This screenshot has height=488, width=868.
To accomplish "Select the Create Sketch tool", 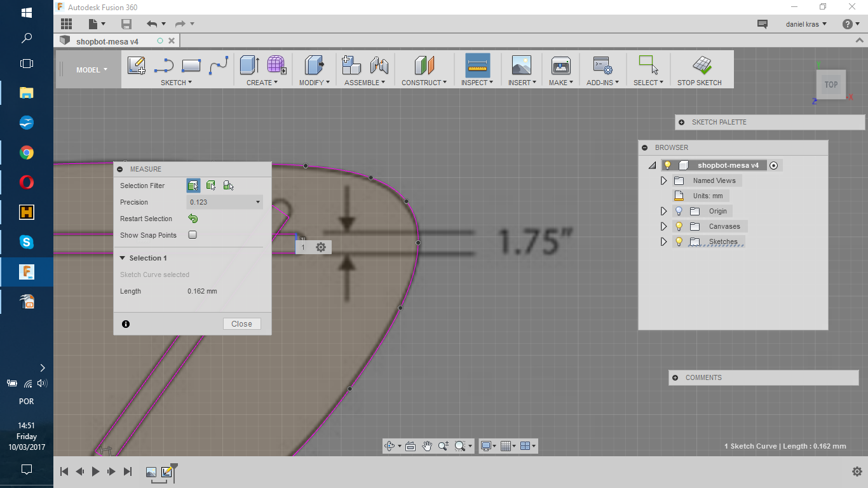I will point(137,65).
